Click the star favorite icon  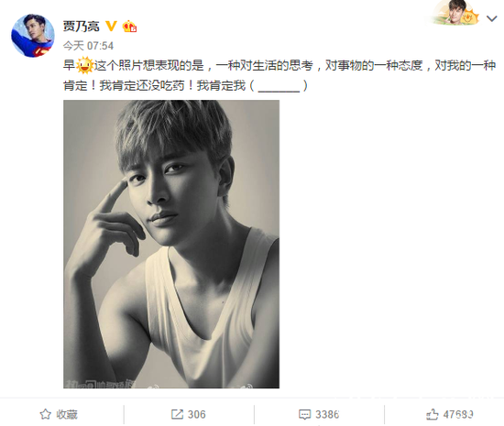coord(45,414)
